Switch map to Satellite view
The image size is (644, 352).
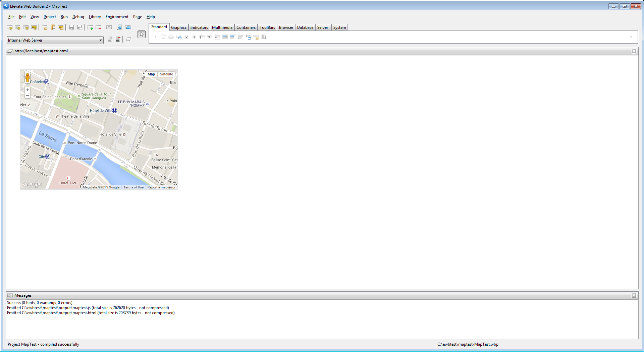(166, 74)
